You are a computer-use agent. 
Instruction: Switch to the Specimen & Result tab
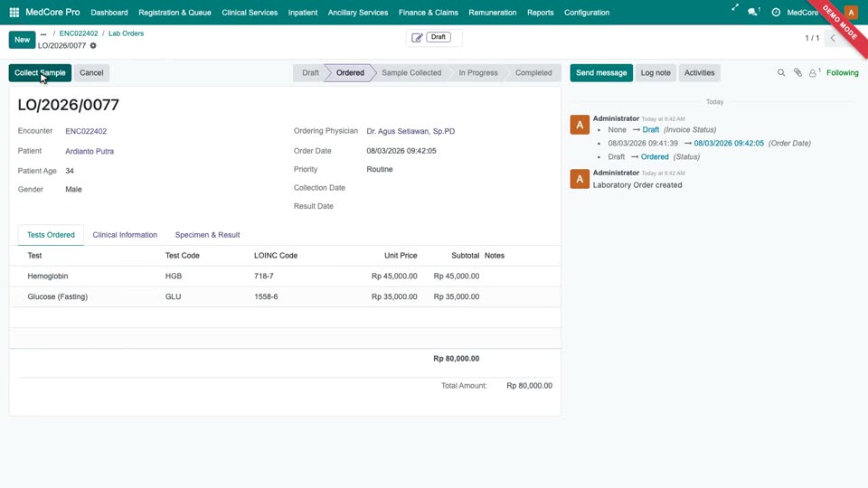click(x=207, y=235)
